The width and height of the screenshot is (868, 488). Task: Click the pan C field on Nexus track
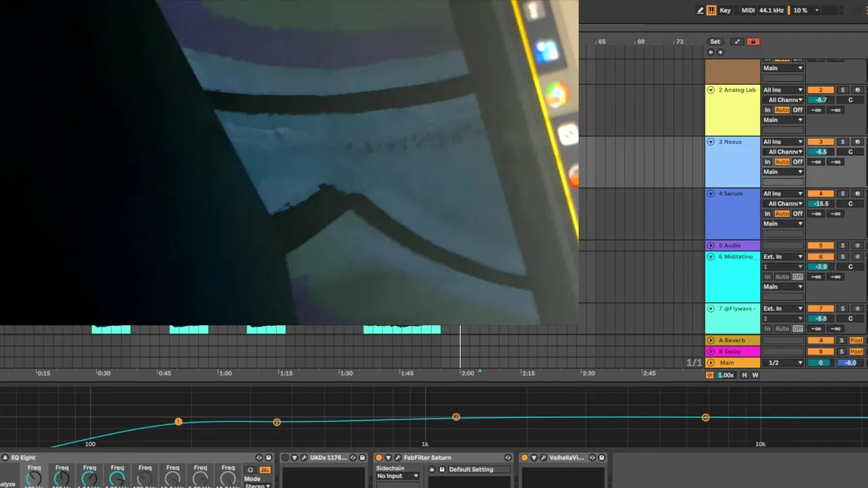pos(850,152)
